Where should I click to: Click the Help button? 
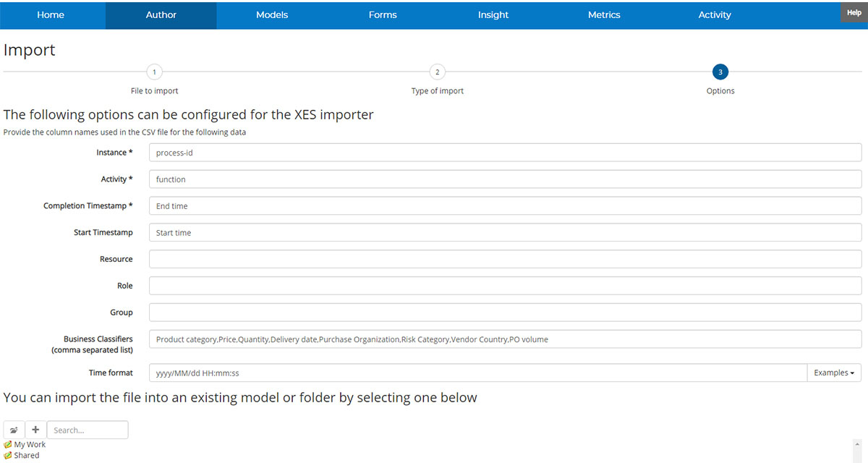854,12
